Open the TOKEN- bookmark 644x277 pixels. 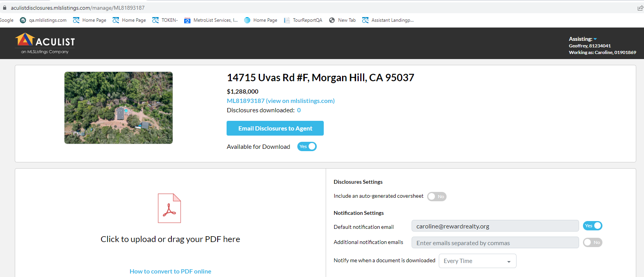165,20
